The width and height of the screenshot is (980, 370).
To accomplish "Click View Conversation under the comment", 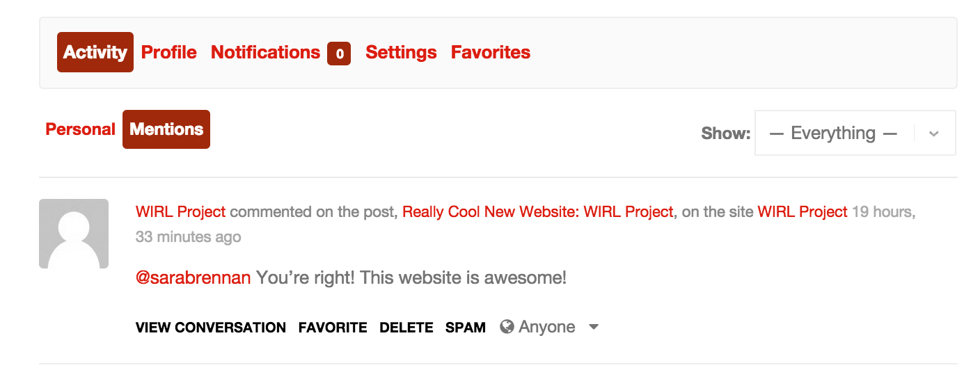I will pyautogui.click(x=211, y=328).
